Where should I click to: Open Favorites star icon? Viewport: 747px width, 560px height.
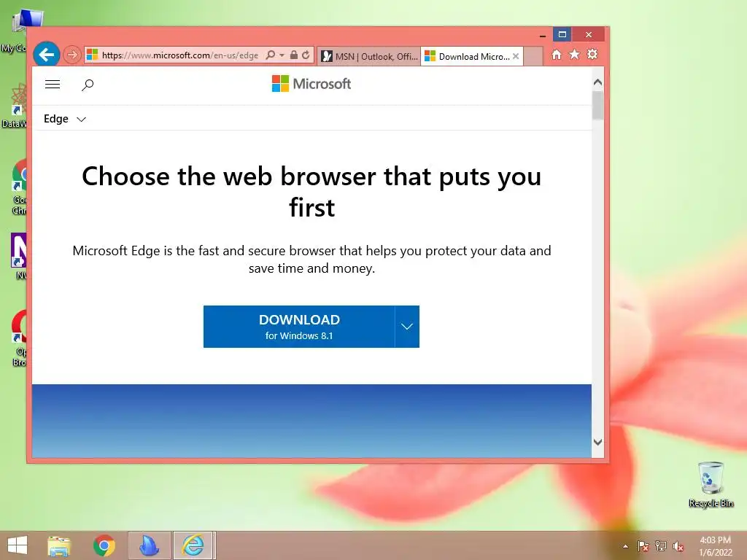click(x=575, y=54)
